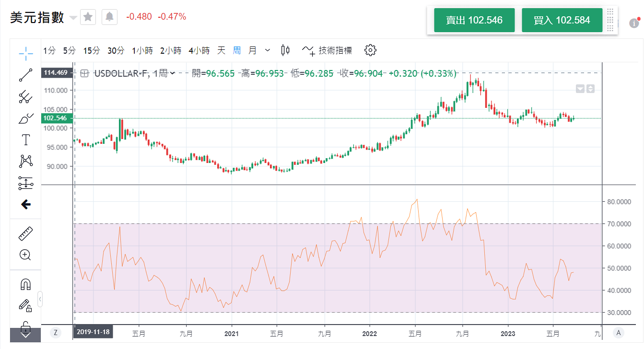The height and width of the screenshot is (349, 644).
Task: Click the zoom in magnifier tool
Action: tap(25, 255)
